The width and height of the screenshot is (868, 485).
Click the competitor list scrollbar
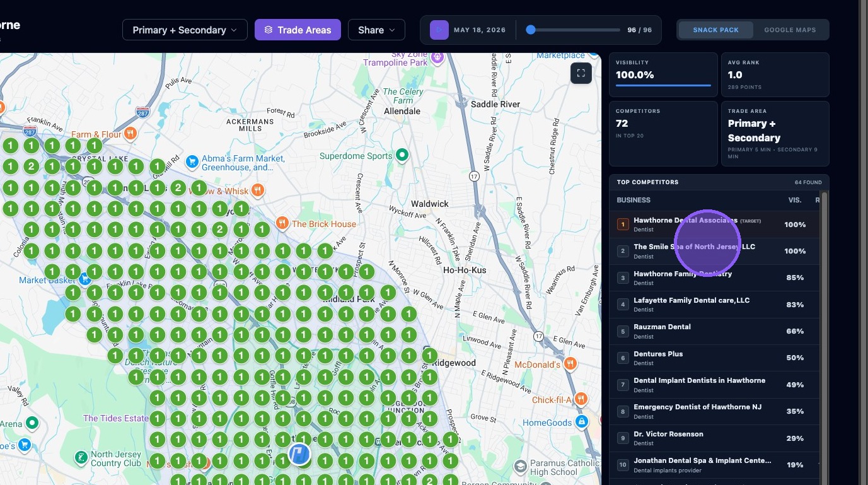(x=825, y=337)
